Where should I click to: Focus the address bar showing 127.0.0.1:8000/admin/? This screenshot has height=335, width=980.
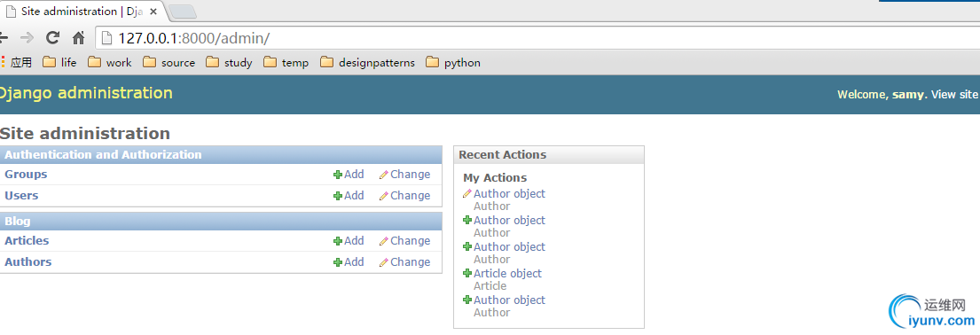click(x=537, y=38)
